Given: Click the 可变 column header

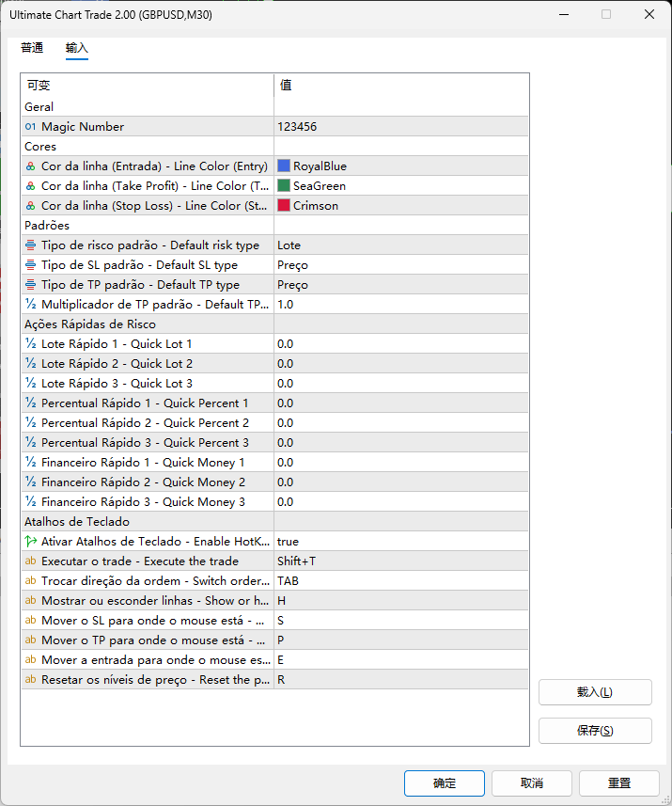Looking at the screenshot, I should pyautogui.click(x=148, y=85).
